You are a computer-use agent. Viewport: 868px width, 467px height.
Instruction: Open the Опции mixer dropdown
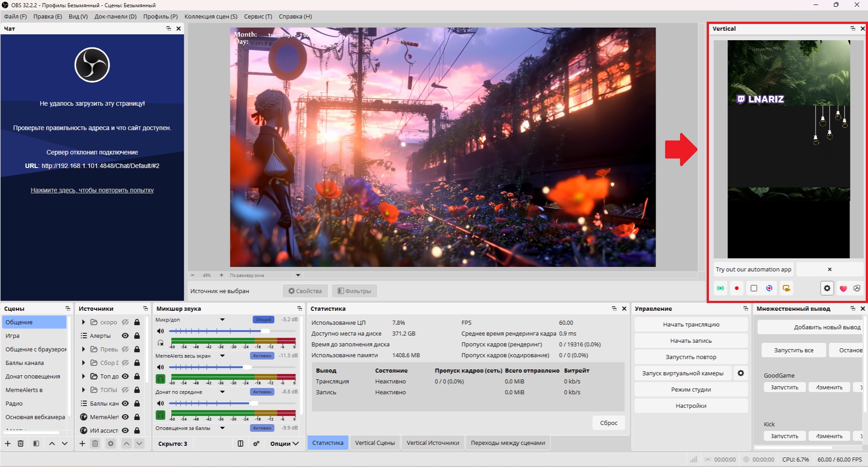pos(284,444)
